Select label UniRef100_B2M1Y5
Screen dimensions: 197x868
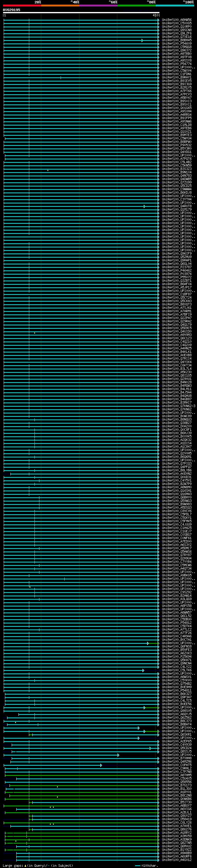point(177,88)
